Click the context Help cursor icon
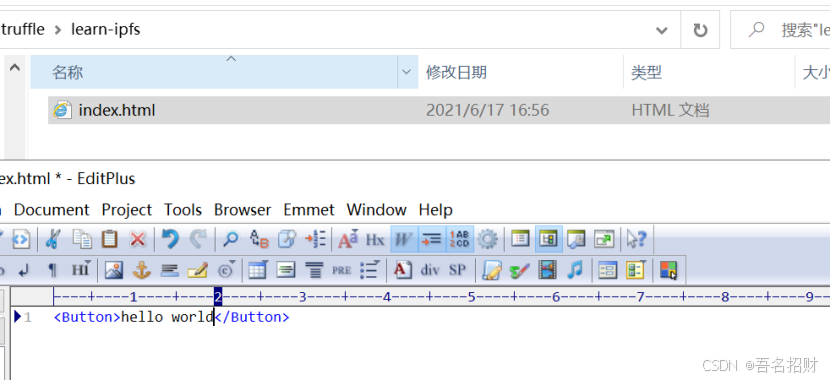The height and width of the screenshot is (381, 830). [636, 240]
